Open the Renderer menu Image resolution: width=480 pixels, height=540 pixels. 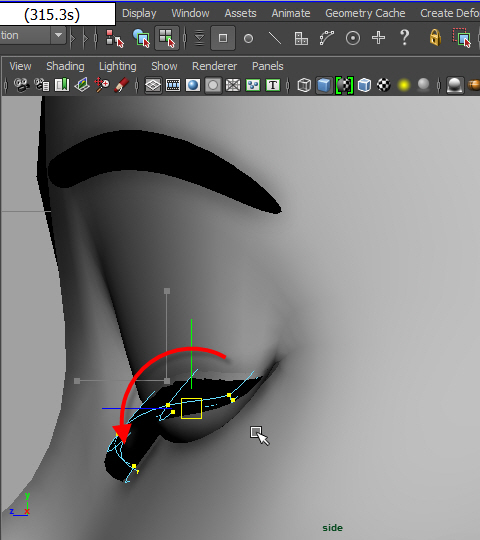click(214, 66)
